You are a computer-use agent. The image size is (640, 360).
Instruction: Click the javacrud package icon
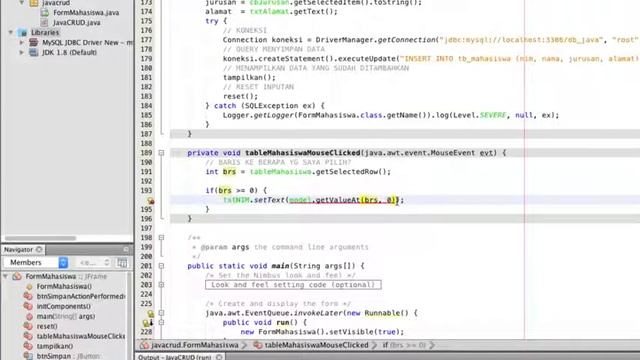[x=34, y=3]
